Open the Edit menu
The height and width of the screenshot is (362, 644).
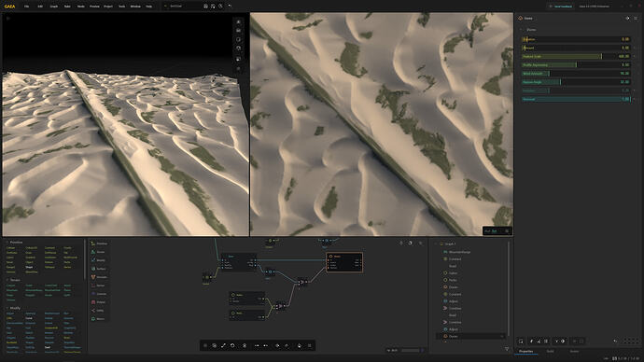point(40,7)
